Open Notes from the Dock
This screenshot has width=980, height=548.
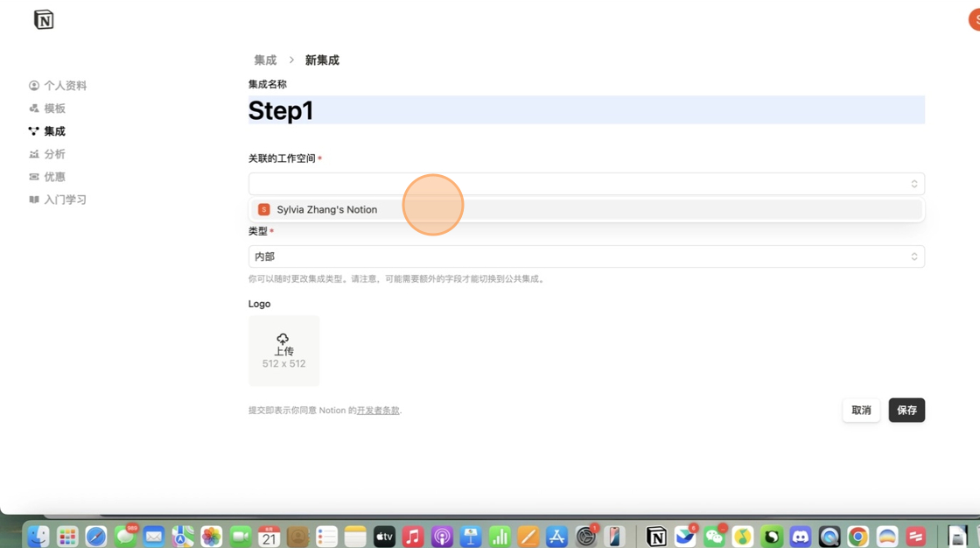pyautogui.click(x=355, y=536)
